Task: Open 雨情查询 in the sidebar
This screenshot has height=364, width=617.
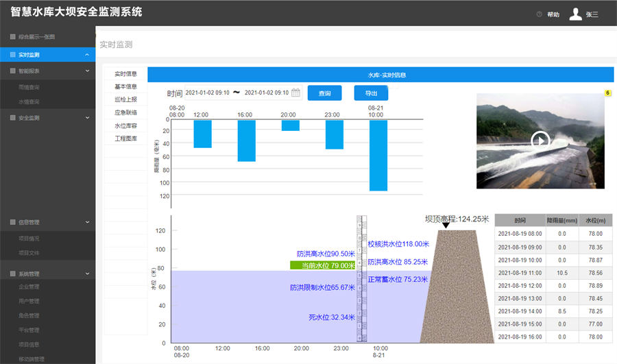Action: (x=29, y=87)
